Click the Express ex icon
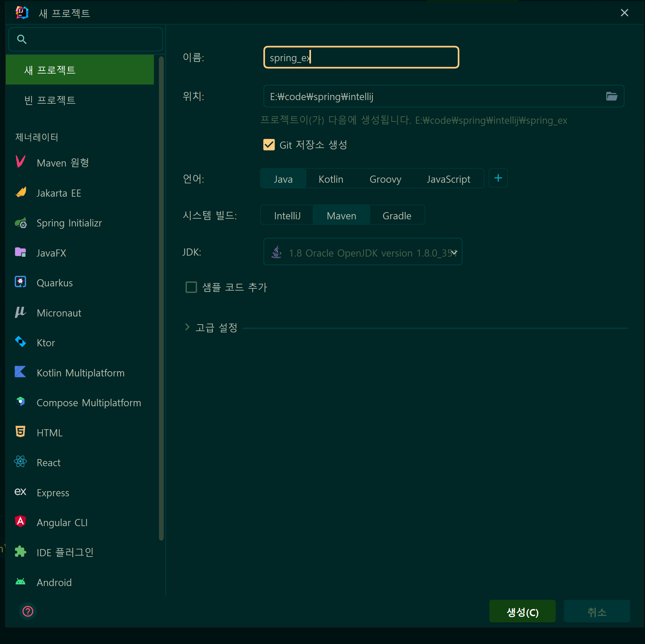Image resolution: width=645 pixels, height=644 pixels. coord(20,492)
